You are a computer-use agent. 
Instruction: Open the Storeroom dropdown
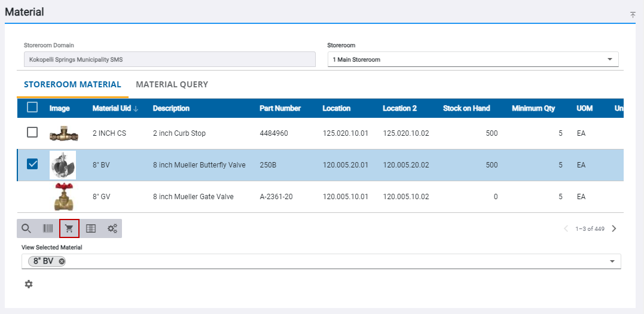pyautogui.click(x=472, y=59)
